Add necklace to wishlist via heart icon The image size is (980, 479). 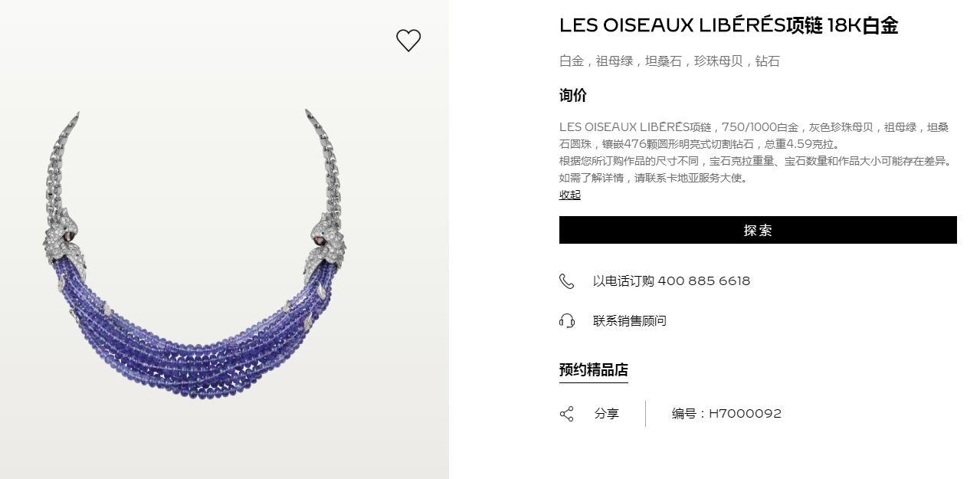tap(408, 41)
